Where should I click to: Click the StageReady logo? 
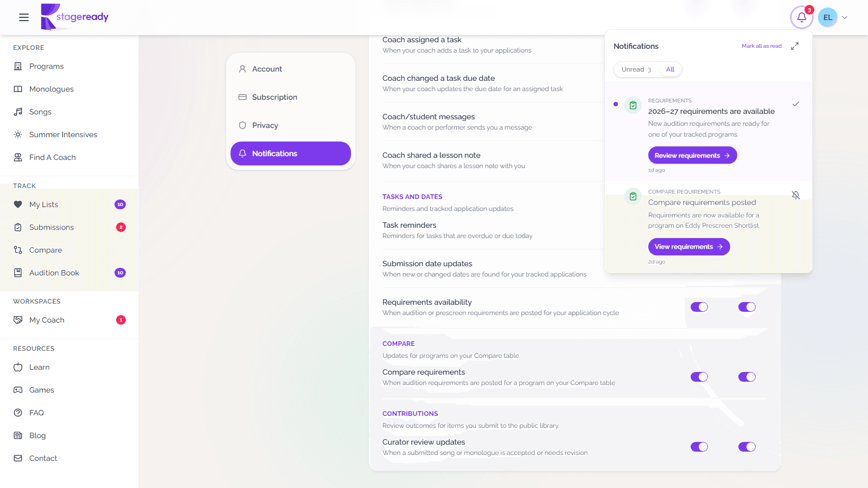75,17
